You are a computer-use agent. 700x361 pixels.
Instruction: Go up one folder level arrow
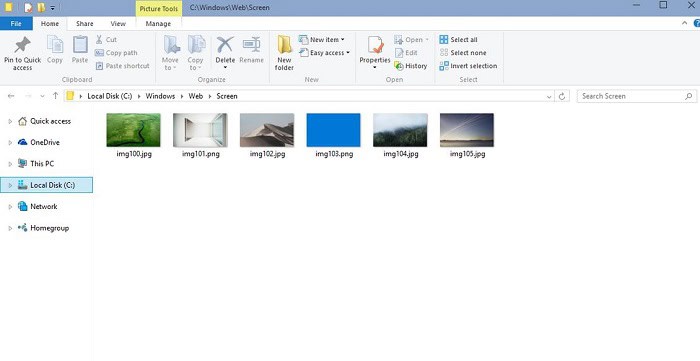(x=55, y=96)
